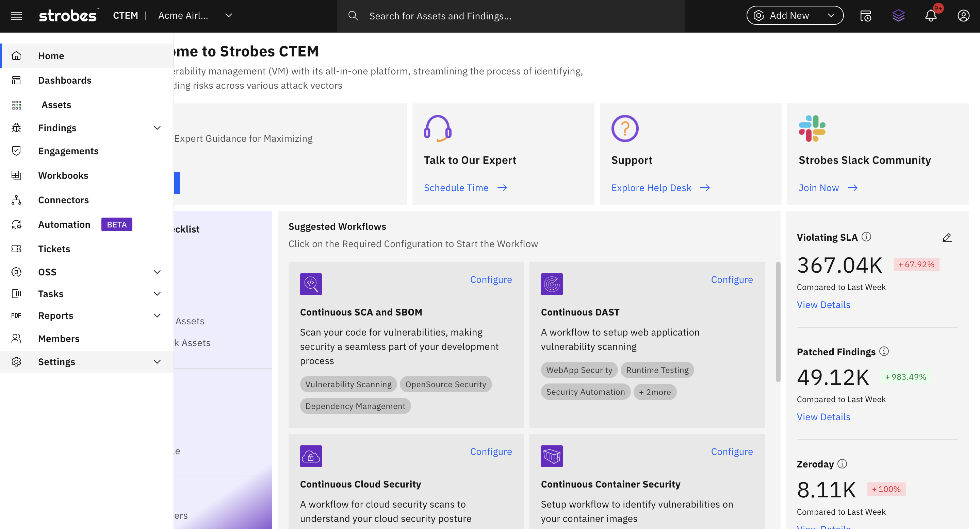
Task: Toggle the hamburger menu icon
Action: click(16, 16)
